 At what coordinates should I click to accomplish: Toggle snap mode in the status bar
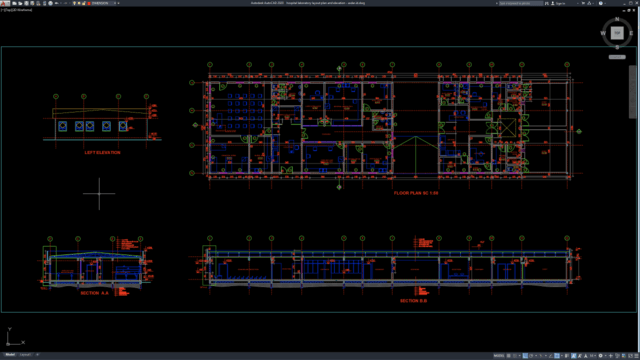515,356
